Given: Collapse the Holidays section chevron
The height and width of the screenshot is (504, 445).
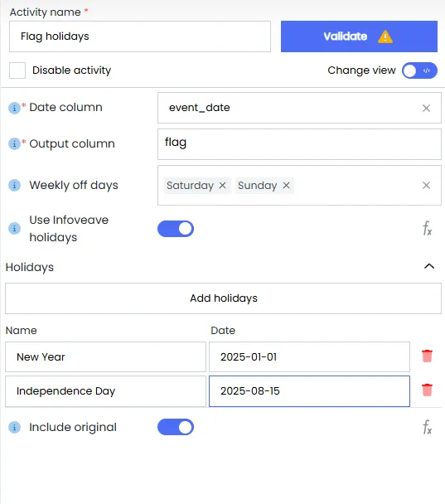Looking at the screenshot, I should 429,266.
